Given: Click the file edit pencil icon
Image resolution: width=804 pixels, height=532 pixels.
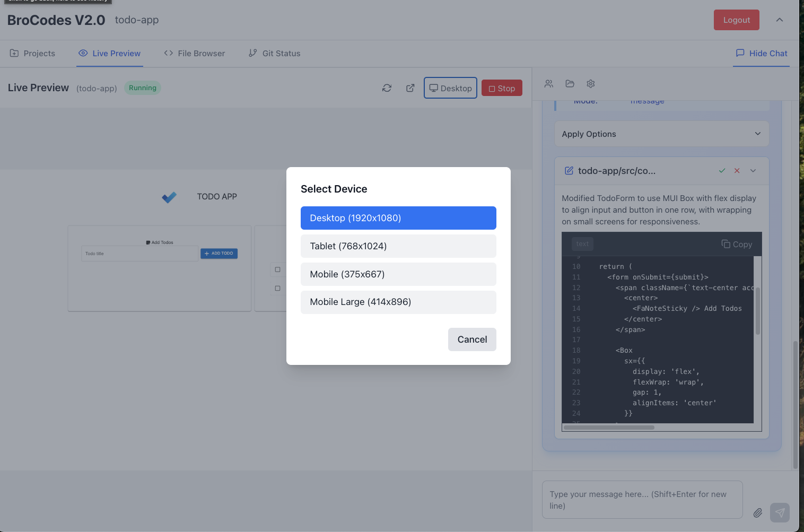Looking at the screenshot, I should [569, 171].
